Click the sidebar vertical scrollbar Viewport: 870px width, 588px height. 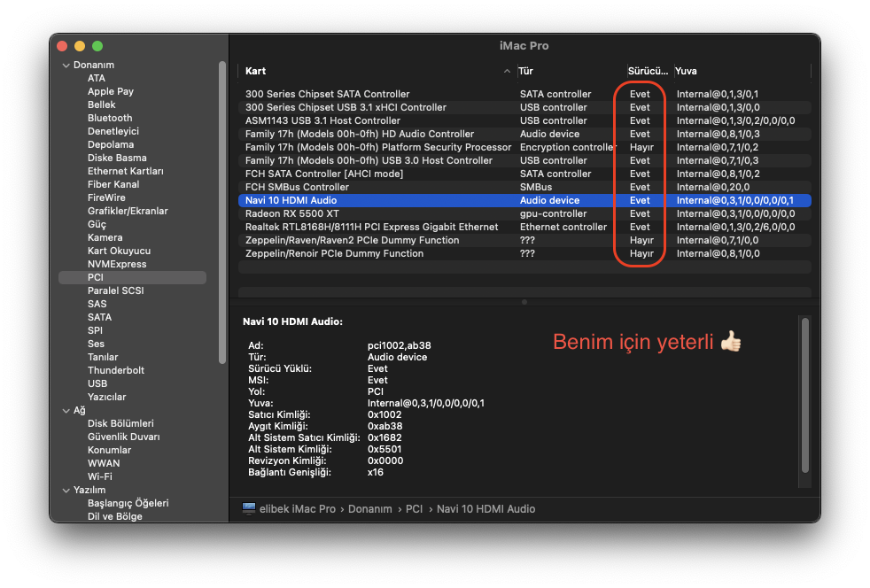[x=221, y=213]
